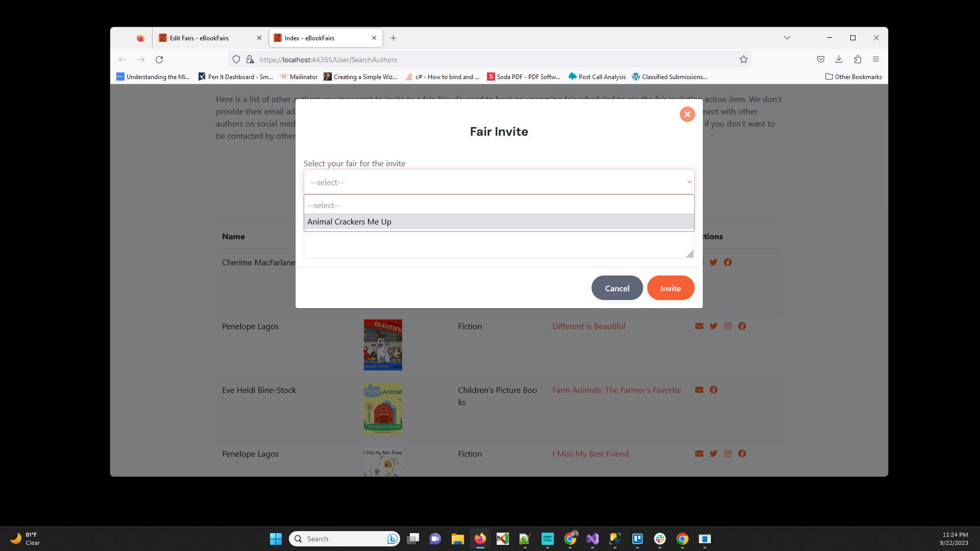Image resolution: width=980 pixels, height=551 pixels.
Task: Expand the Other Bookmarks folder
Action: [853, 77]
